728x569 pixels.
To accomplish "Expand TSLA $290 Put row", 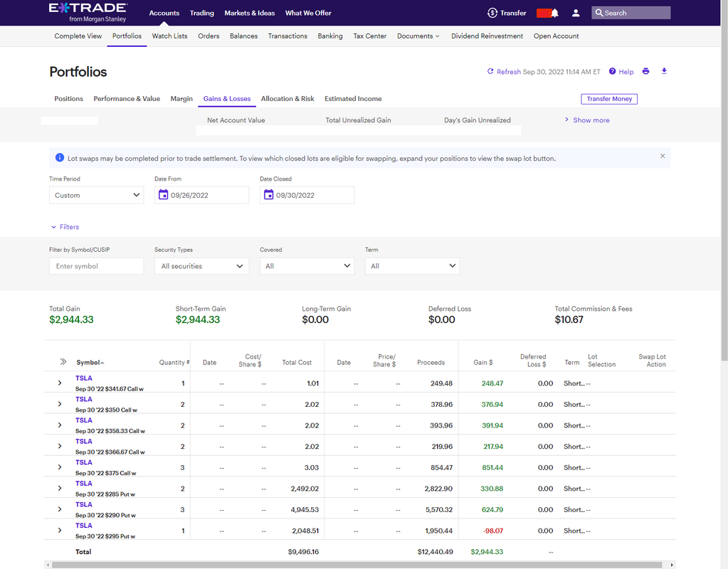I will [60, 509].
